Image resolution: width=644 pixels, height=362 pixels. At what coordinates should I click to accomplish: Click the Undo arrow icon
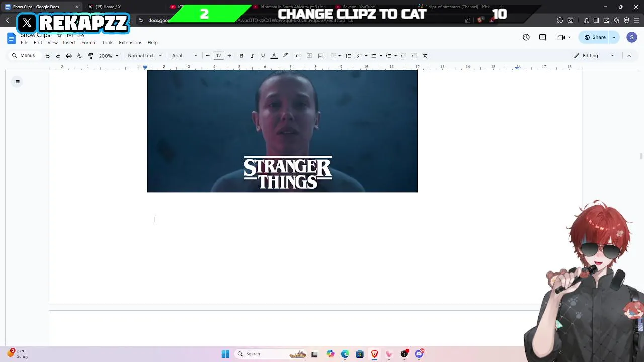pos(48,56)
